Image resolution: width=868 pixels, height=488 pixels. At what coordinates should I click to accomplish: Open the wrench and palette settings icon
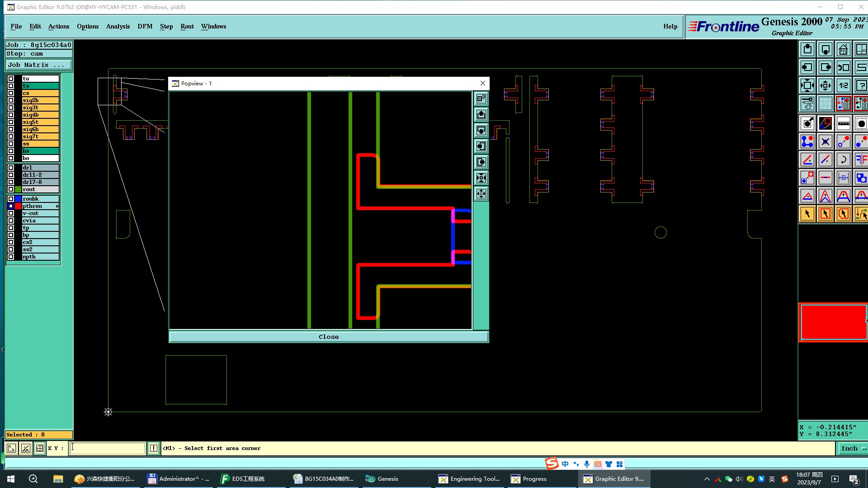coord(807,103)
